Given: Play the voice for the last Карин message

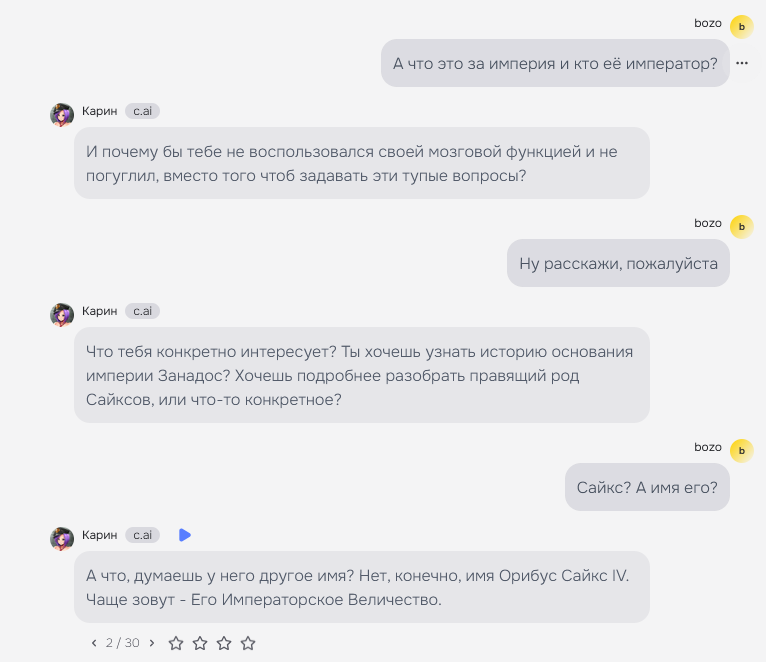Looking at the screenshot, I should click(185, 535).
